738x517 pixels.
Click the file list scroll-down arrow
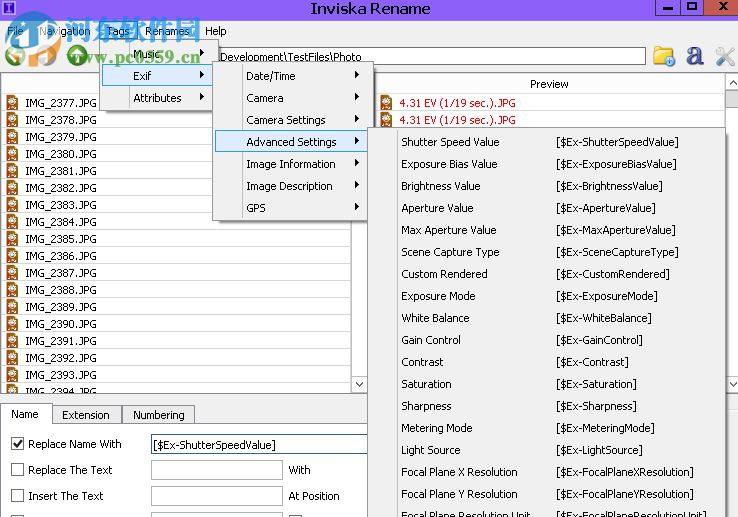(360, 384)
